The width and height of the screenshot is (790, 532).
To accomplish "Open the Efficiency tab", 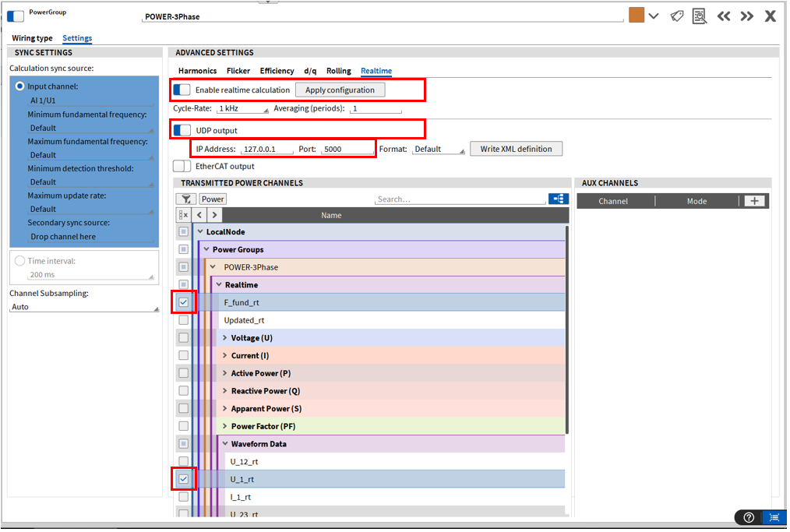I will click(x=277, y=71).
